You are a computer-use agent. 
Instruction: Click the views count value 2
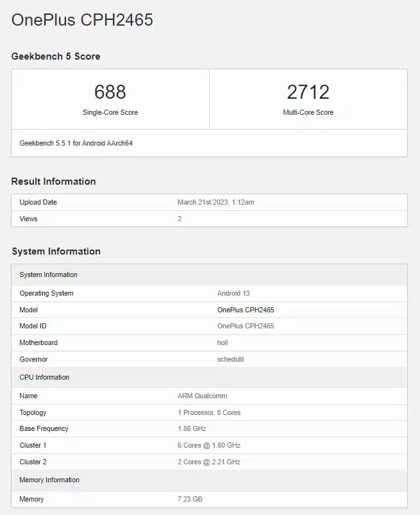[x=180, y=219]
